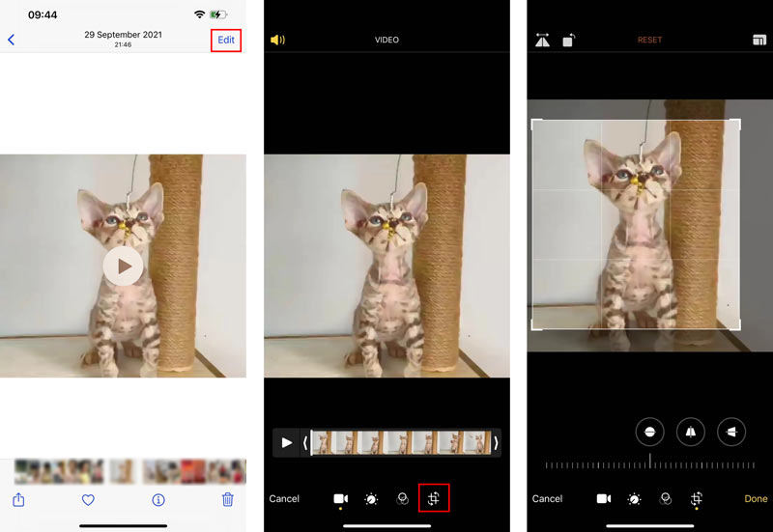Tap the Wi-Fi status icon
The height and width of the screenshot is (532, 773).
pos(199,14)
